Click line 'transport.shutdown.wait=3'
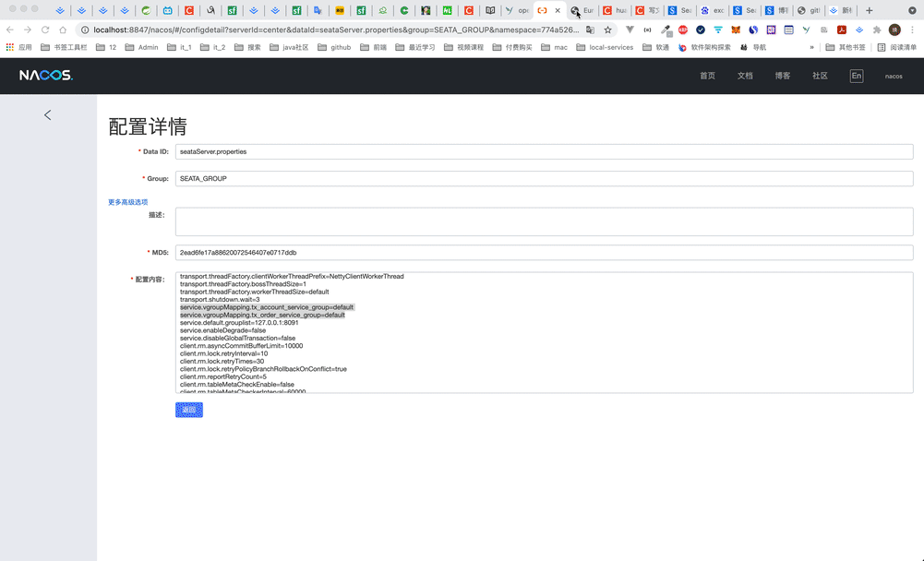Screen dimensions: 924x561 220,299
